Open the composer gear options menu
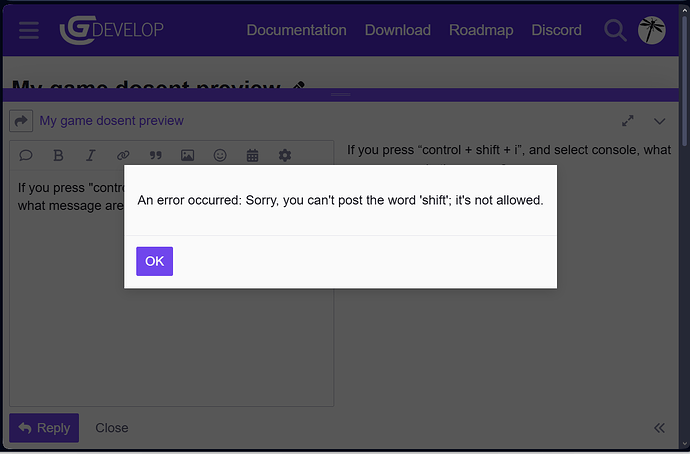Viewport: 690px width, 454px height. tap(285, 155)
